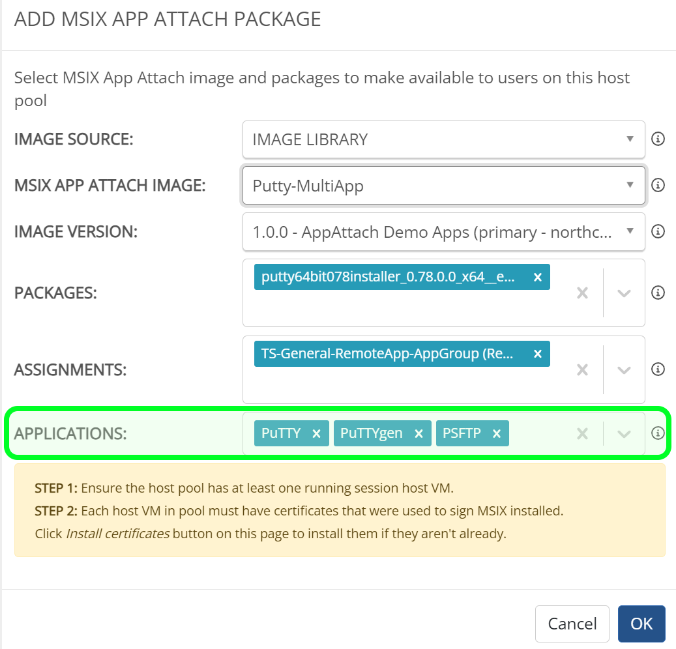Clear all selected assignments

click(x=582, y=369)
